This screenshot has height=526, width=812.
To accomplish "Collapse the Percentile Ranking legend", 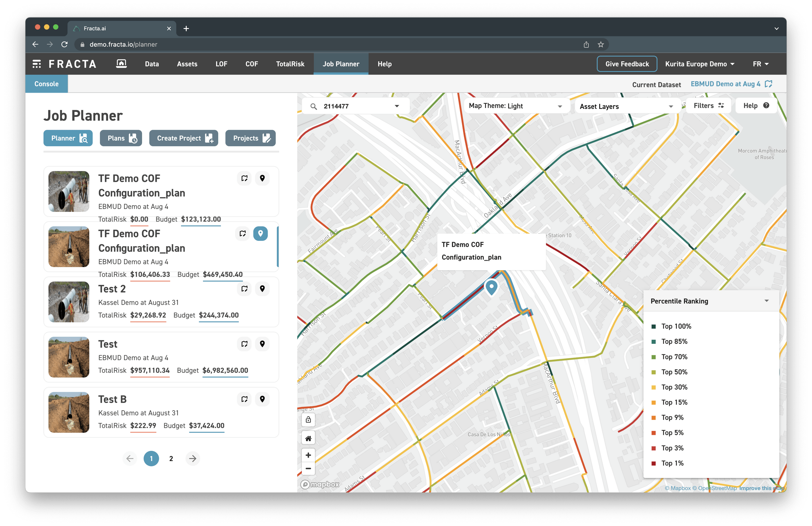I will [766, 301].
